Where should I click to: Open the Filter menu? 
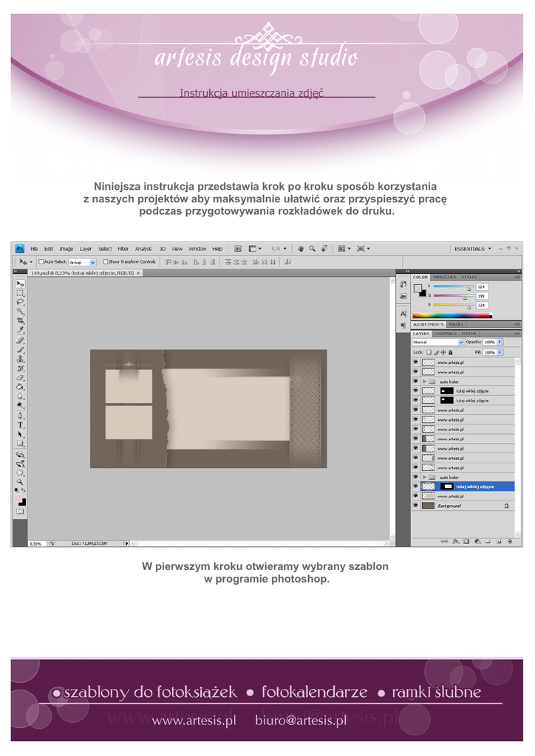(123, 249)
